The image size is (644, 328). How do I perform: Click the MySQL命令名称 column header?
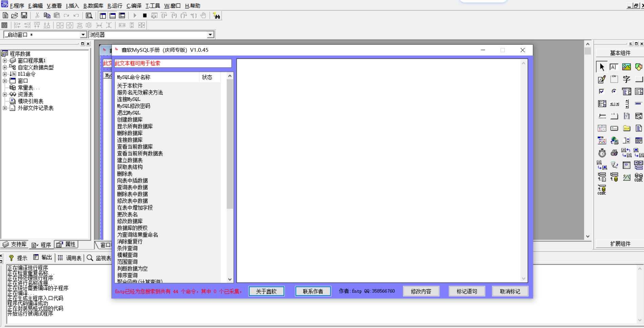[x=157, y=77]
